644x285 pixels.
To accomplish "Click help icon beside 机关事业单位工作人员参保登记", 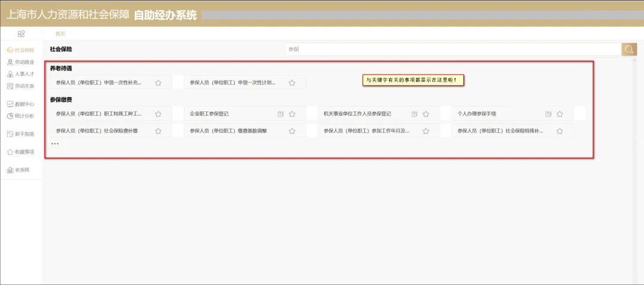I will pyautogui.click(x=414, y=114).
